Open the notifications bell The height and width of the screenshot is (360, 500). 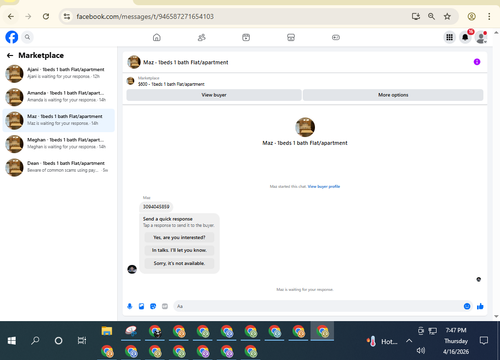click(x=465, y=37)
